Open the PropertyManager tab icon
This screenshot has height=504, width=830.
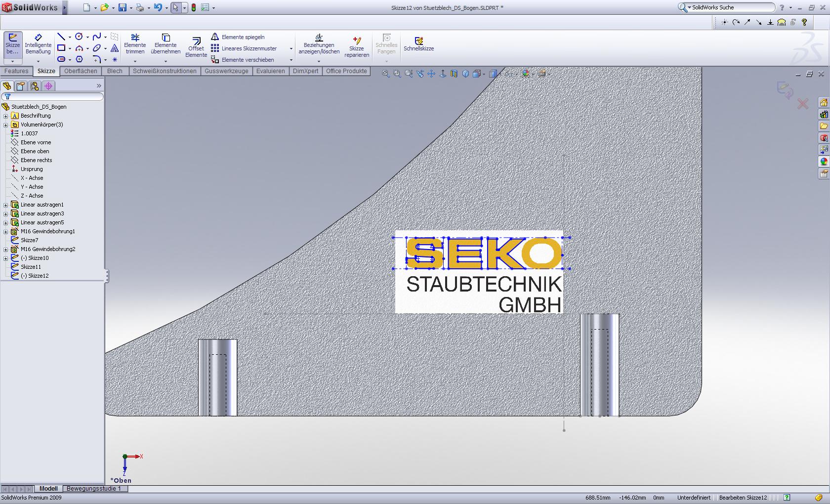pos(20,86)
